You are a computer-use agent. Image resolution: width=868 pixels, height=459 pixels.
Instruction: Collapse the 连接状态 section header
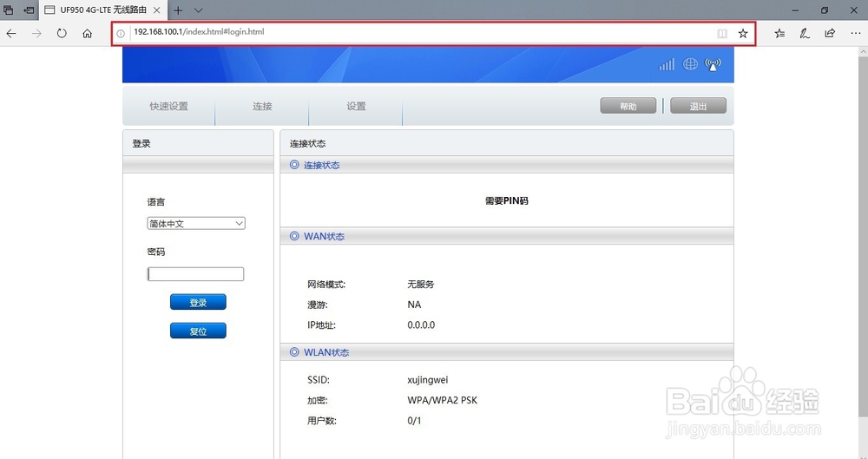click(507, 165)
